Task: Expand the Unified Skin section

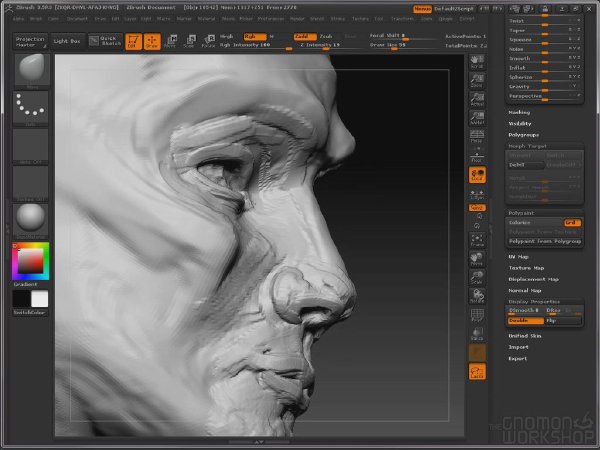Action: point(525,336)
